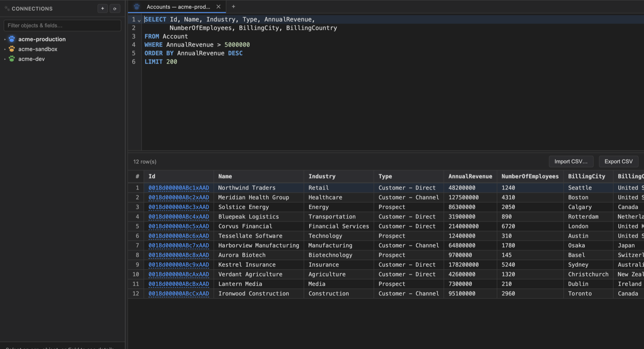The width and height of the screenshot is (644, 349).
Task: Open record link 0018d00000ABc6xAAD
Action: coord(179,236)
